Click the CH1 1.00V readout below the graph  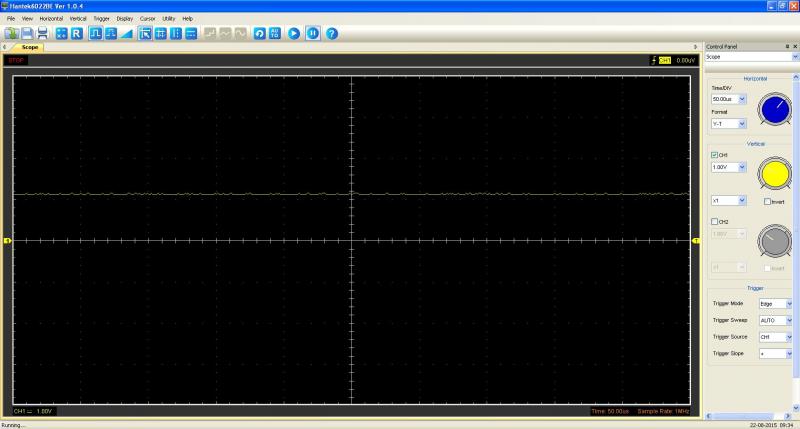[33, 411]
